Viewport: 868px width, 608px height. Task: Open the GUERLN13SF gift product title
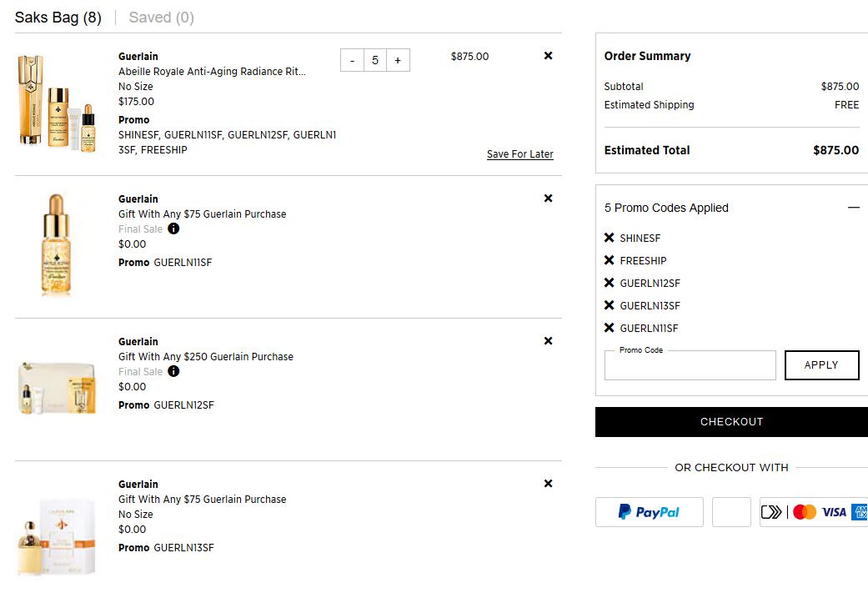(x=202, y=499)
